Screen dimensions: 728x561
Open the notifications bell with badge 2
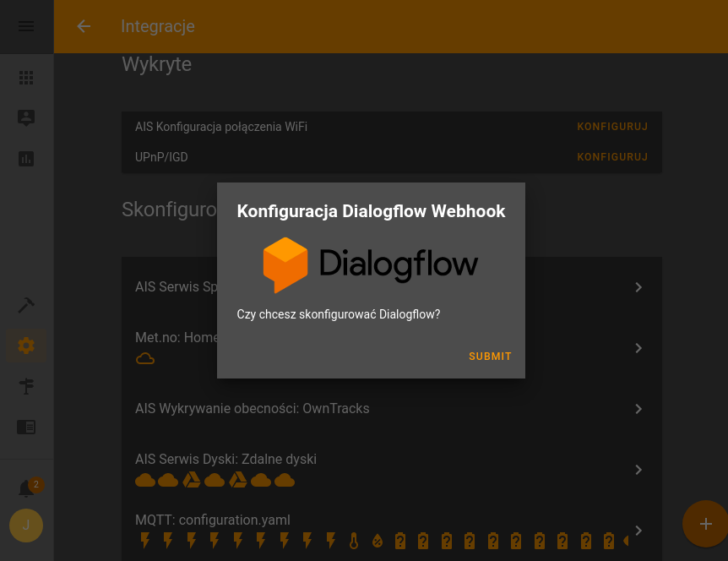point(26,487)
